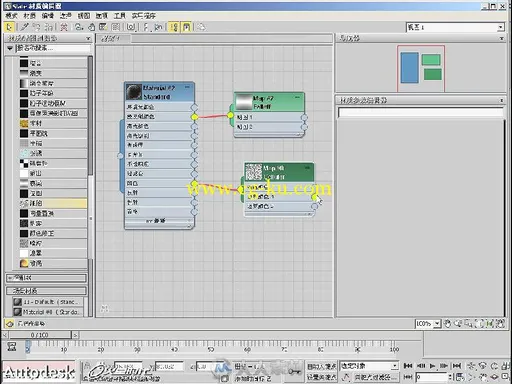Viewport: 512px width, 384px height.
Task: Click the highlighted Map #8 division color socket
Action: click(x=314, y=197)
